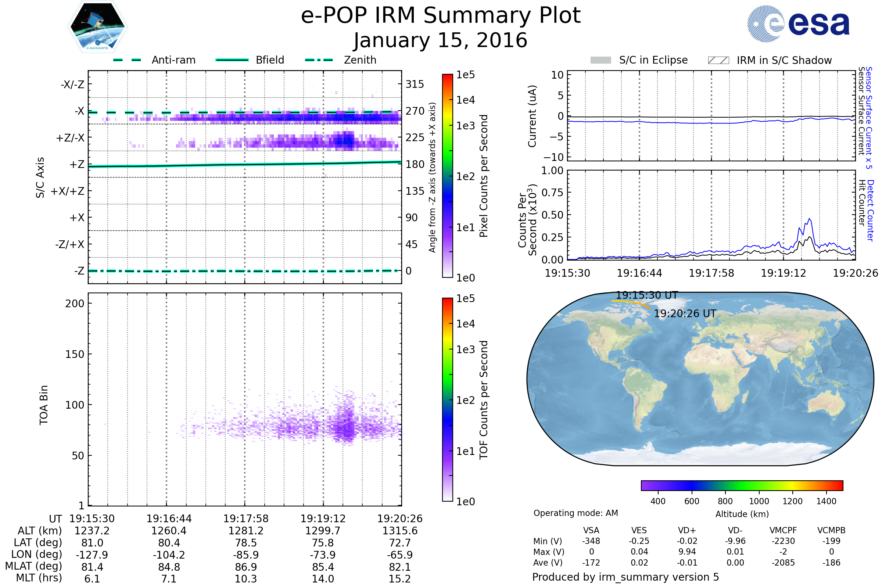This screenshot has height=588, width=882.
Task: Click the January 15, 2016 date heading
Action: point(441,40)
